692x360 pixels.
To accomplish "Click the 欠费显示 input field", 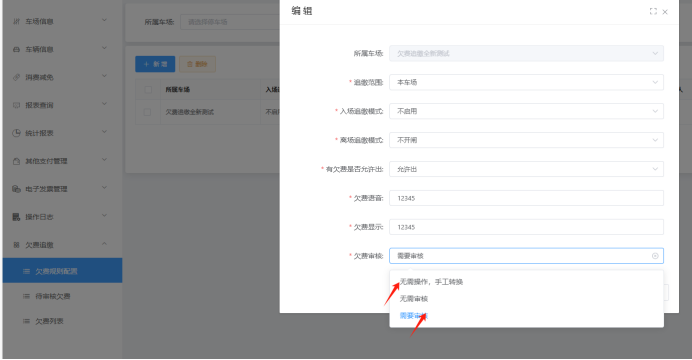I will coord(526,227).
